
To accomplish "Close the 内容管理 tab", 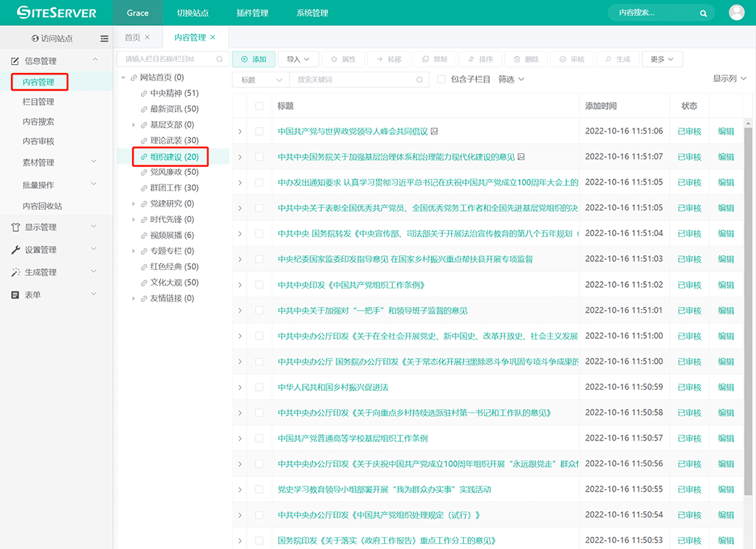I will click(213, 37).
